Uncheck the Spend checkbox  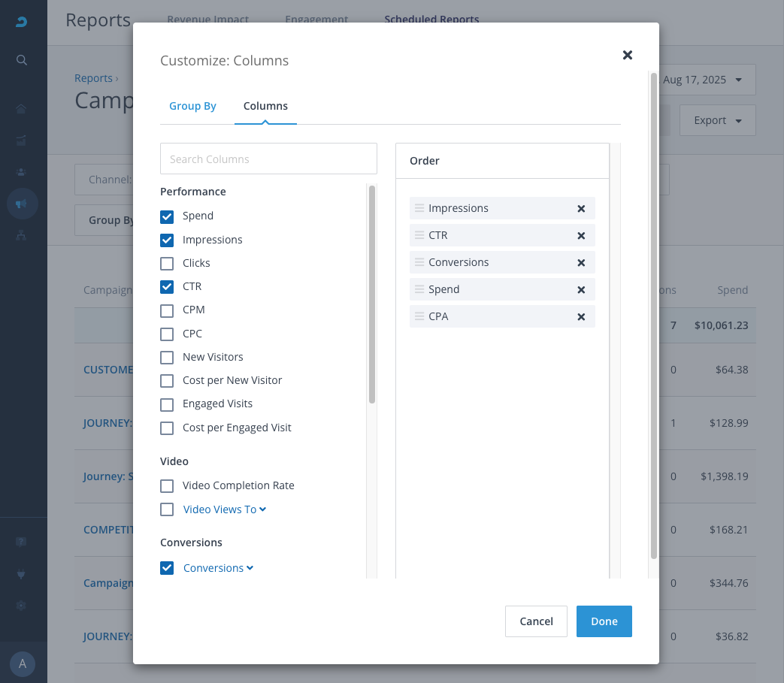[x=167, y=216]
